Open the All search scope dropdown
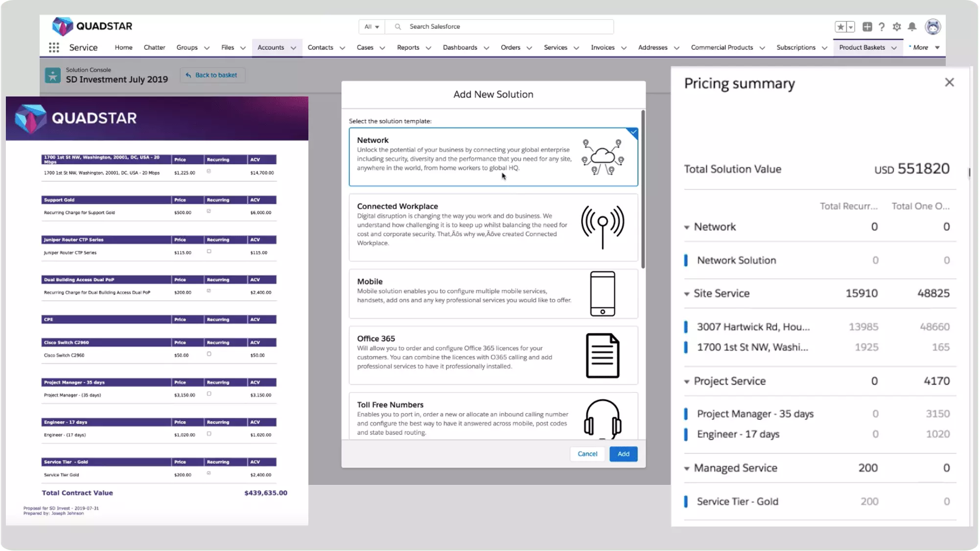The height and width of the screenshot is (551, 980). pos(372,26)
